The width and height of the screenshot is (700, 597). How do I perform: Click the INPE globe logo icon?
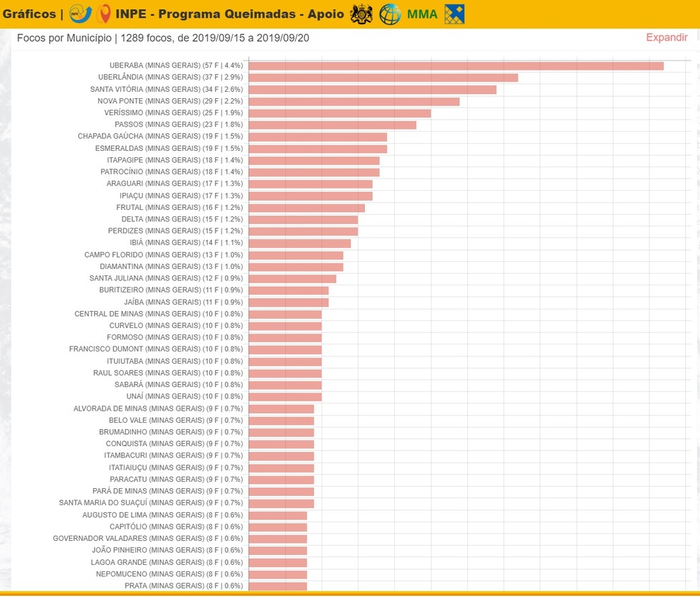click(x=80, y=14)
